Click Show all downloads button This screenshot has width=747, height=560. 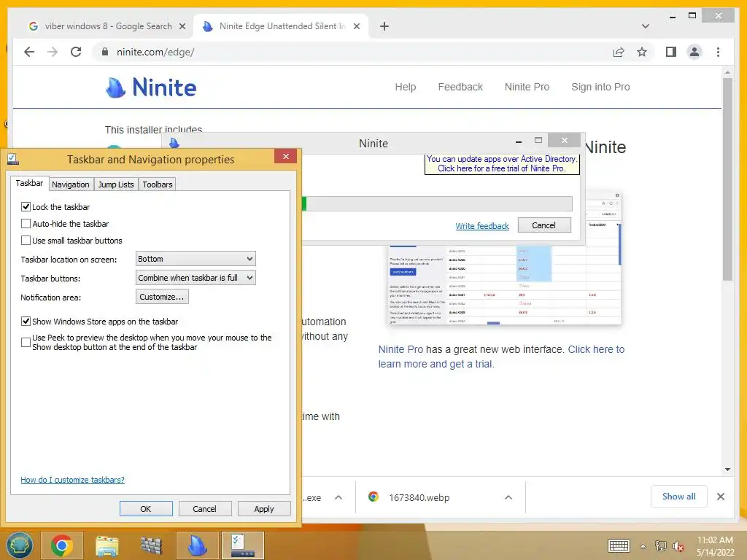point(679,497)
